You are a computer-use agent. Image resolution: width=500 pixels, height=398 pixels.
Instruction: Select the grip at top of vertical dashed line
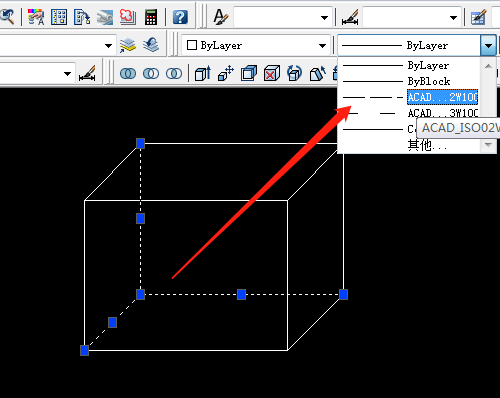coord(140,144)
